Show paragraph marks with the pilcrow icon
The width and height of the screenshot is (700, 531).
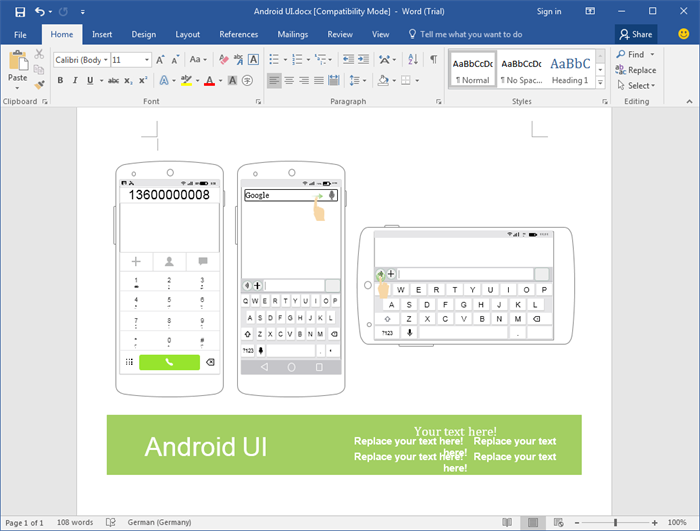click(433, 60)
